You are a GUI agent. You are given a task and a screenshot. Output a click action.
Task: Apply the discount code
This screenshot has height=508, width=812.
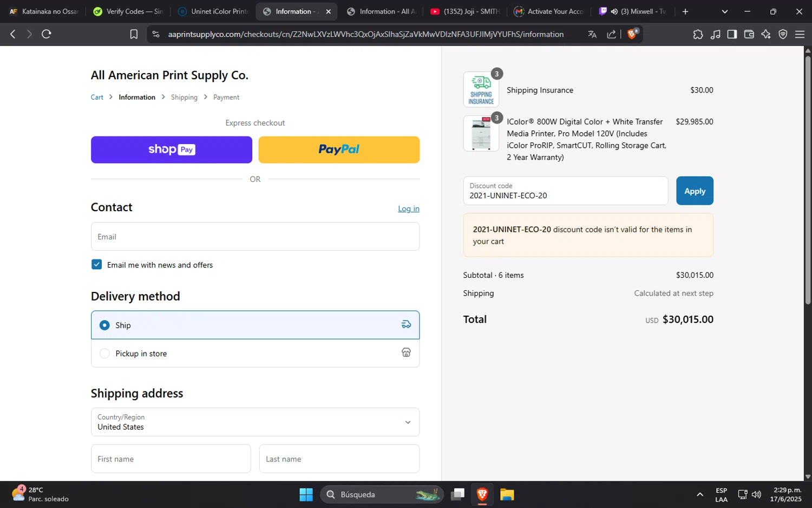point(695,191)
